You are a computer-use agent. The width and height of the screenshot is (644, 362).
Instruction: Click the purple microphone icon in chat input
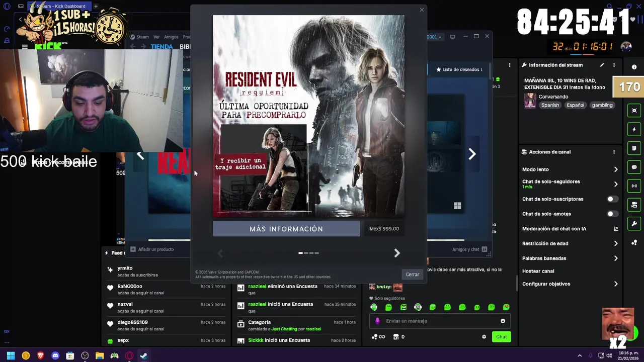[378, 321]
